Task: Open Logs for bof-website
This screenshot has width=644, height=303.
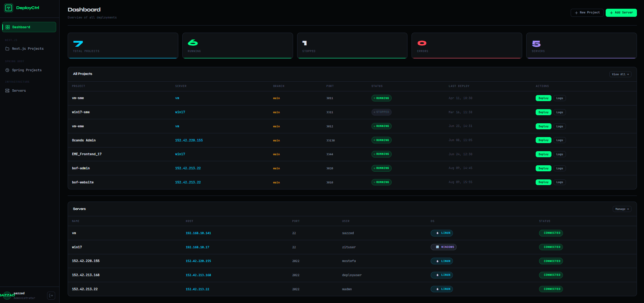Action: [560, 182]
